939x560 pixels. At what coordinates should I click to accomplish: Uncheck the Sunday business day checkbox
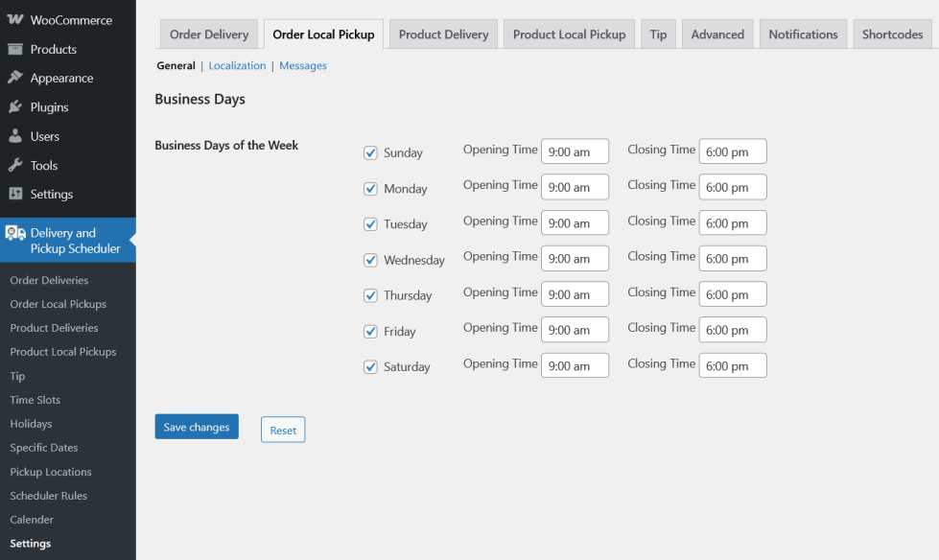(370, 152)
